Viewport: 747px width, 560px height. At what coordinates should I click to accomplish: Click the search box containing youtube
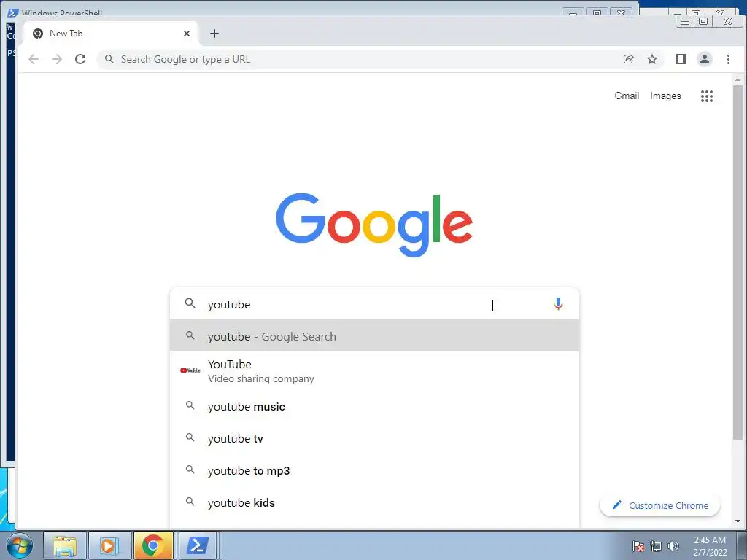pos(374,304)
